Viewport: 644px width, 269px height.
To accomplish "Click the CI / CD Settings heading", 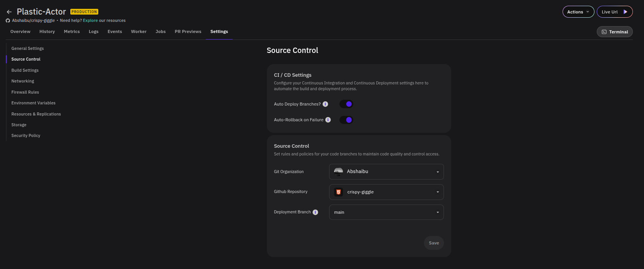I will point(293,75).
